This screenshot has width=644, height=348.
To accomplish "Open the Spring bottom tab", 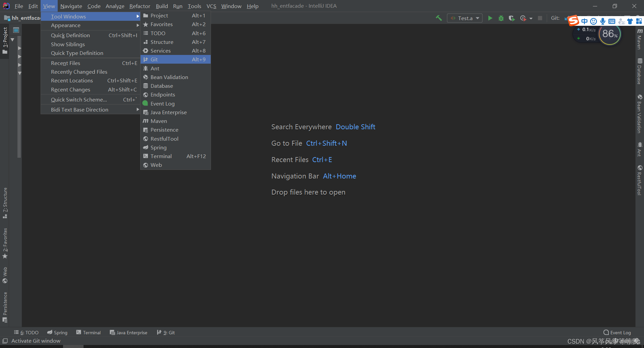I will [57, 332].
